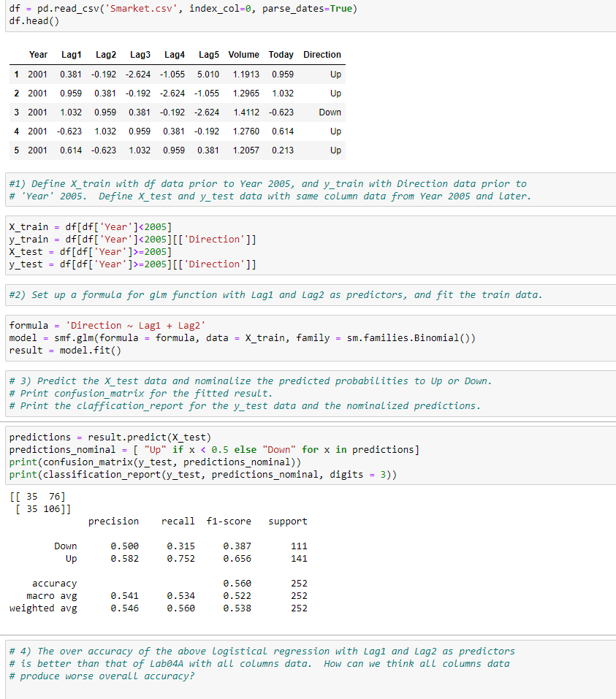Image resolution: width=616 pixels, height=699 pixels.
Task: Click Up f1-score value 0.656
Action: 237,559
